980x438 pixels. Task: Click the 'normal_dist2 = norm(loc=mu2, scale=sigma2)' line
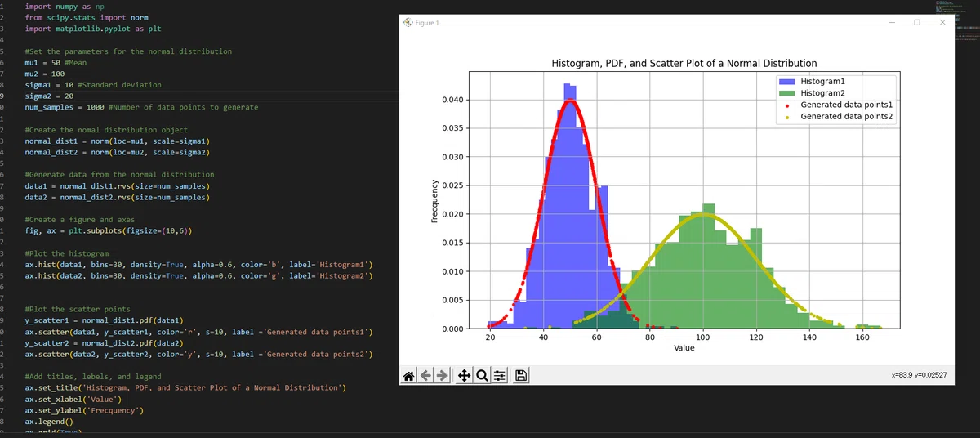pos(118,152)
